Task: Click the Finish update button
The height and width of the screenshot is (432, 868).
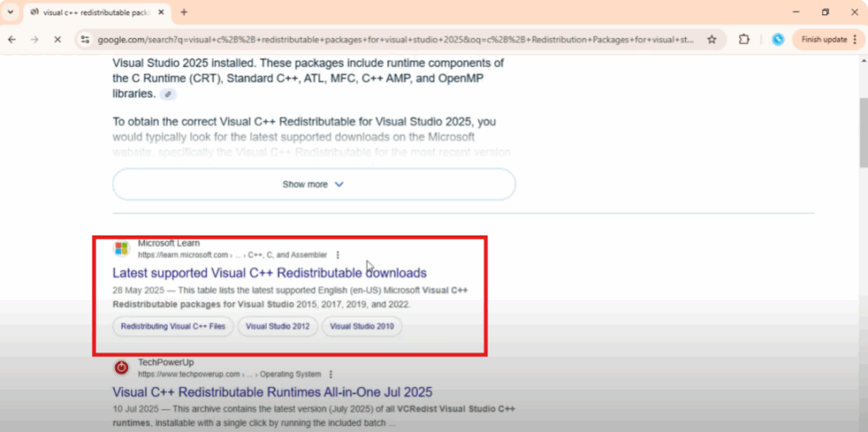Action: click(x=823, y=39)
